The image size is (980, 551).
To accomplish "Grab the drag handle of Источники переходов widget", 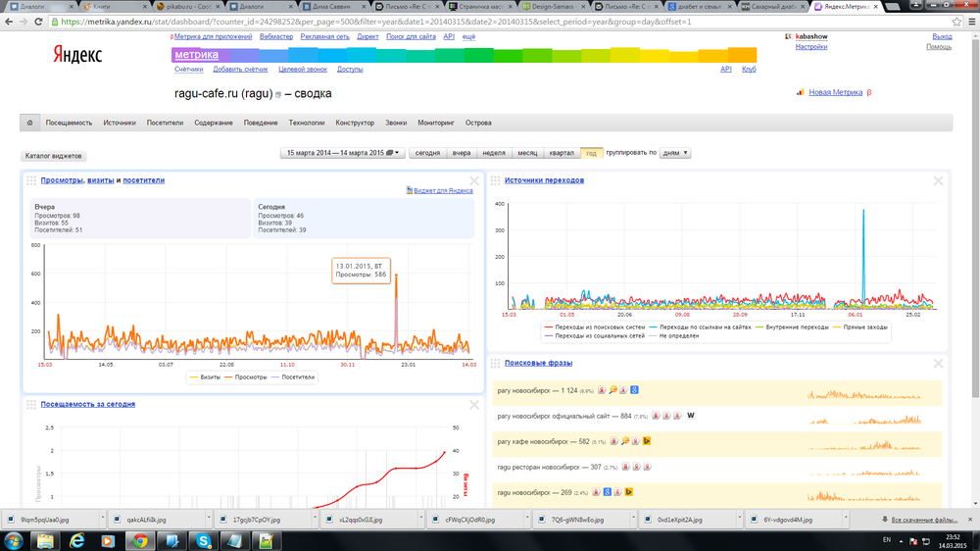I will click(x=495, y=180).
